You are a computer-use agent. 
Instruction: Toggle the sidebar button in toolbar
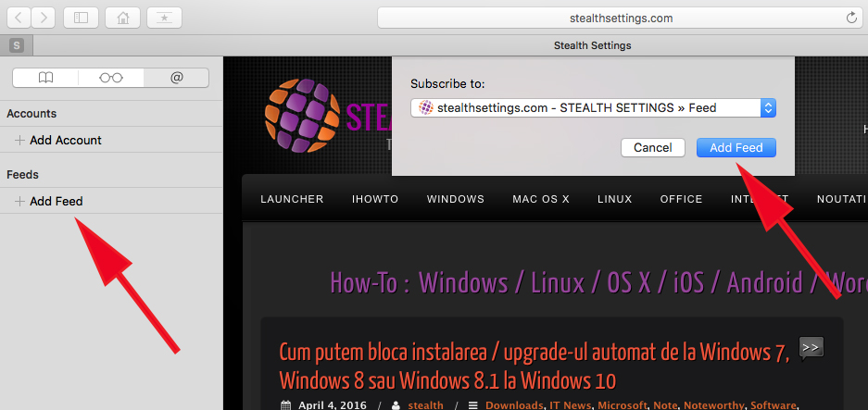pos(81,18)
